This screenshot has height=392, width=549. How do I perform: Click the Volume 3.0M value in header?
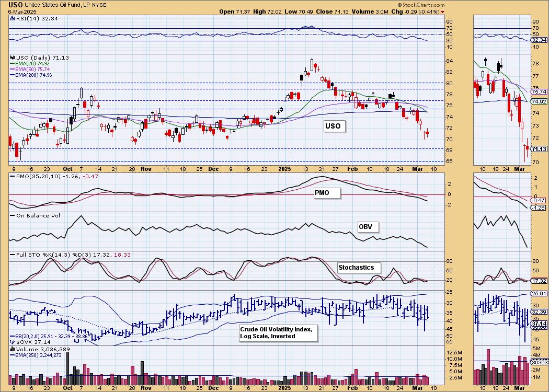369,12
